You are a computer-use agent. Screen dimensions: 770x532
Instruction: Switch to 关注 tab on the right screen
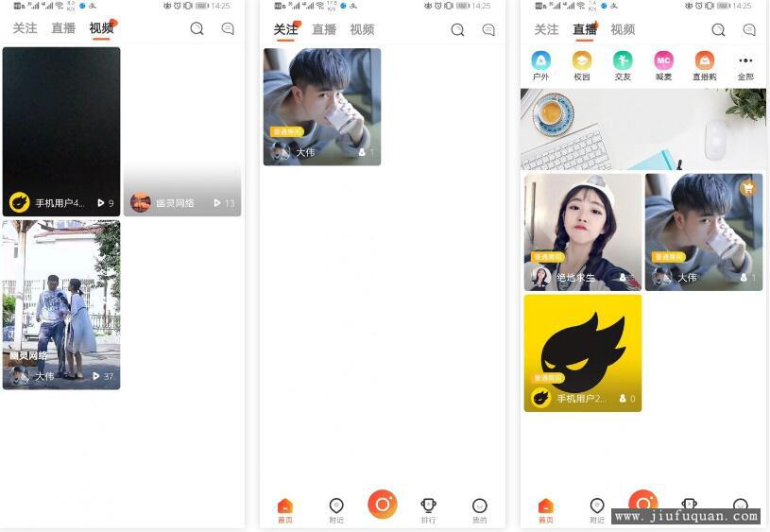[547, 30]
